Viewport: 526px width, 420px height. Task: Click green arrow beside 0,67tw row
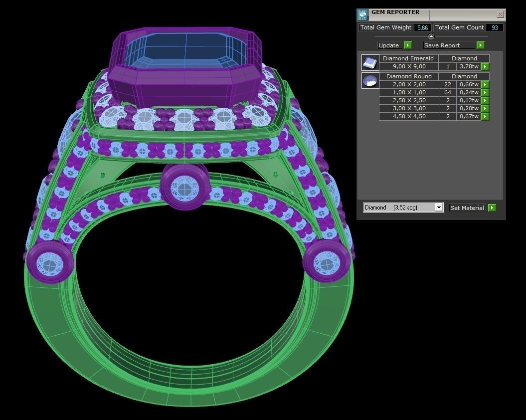pos(485,117)
